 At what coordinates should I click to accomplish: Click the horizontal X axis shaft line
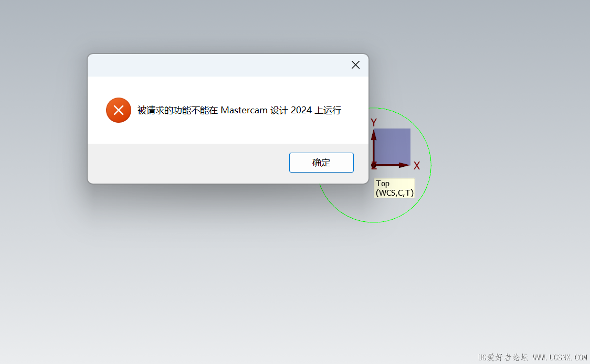(x=387, y=165)
